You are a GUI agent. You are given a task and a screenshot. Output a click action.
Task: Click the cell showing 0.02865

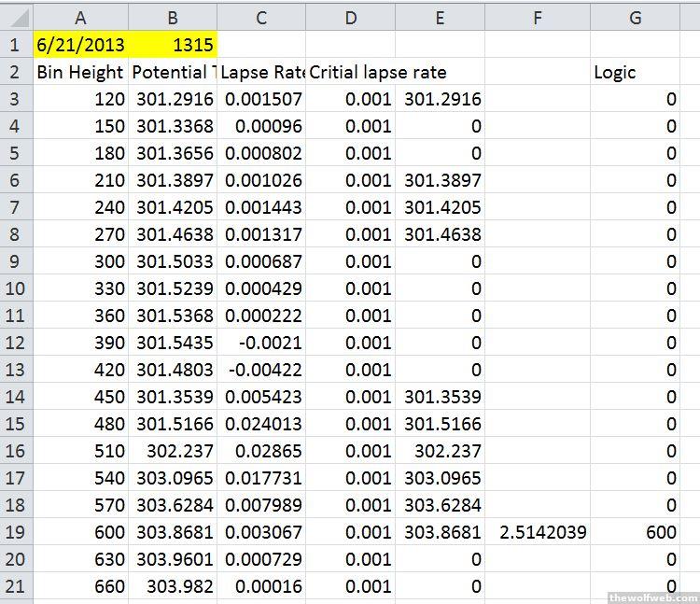pyautogui.click(x=261, y=451)
